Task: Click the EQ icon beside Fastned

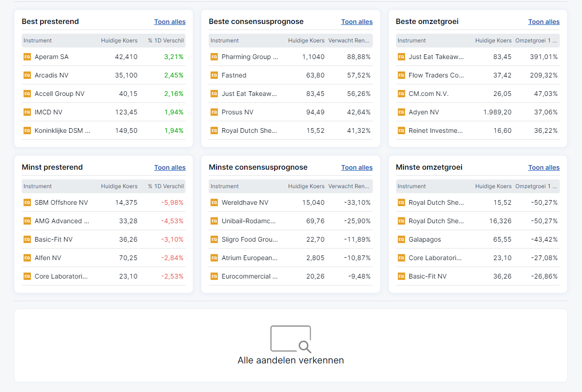Action: coord(214,75)
